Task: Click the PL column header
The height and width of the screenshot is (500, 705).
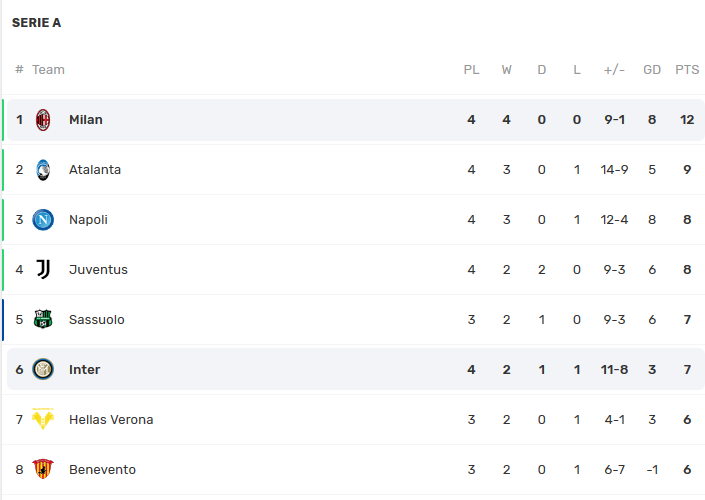Action: [x=471, y=70]
